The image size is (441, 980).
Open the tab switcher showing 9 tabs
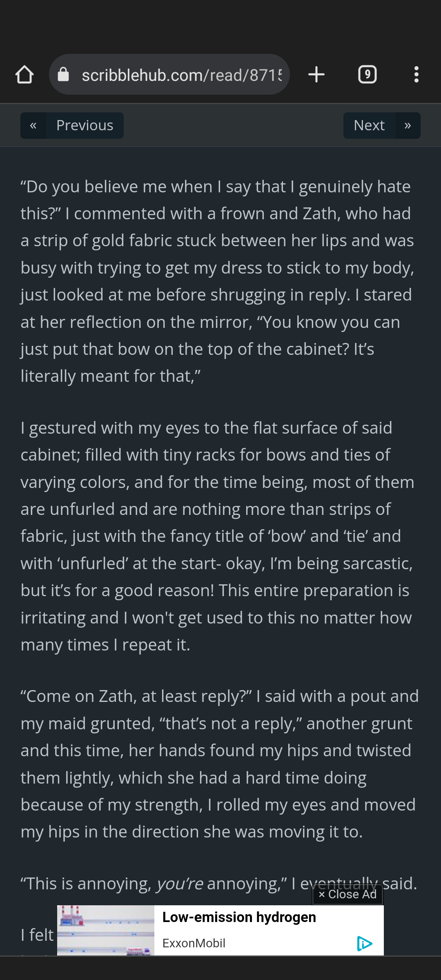point(367,75)
